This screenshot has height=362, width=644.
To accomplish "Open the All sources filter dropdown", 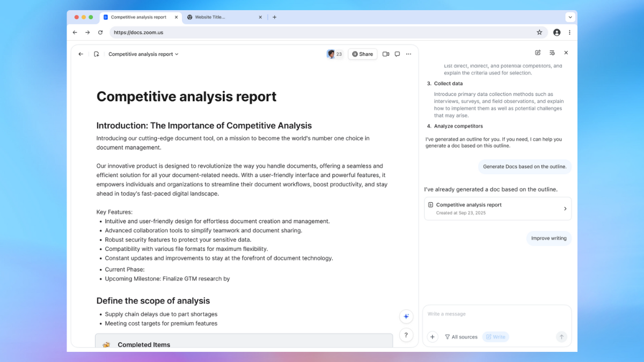I will pyautogui.click(x=461, y=337).
